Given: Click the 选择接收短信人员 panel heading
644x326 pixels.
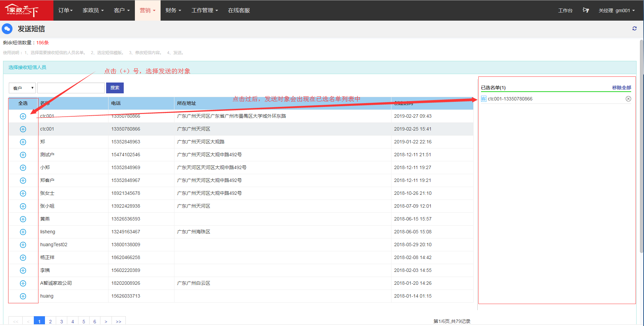Looking at the screenshot, I should [x=27, y=67].
